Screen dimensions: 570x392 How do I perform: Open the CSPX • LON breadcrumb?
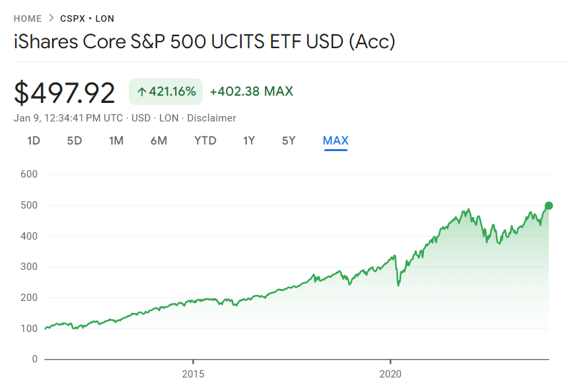[87, 18]
